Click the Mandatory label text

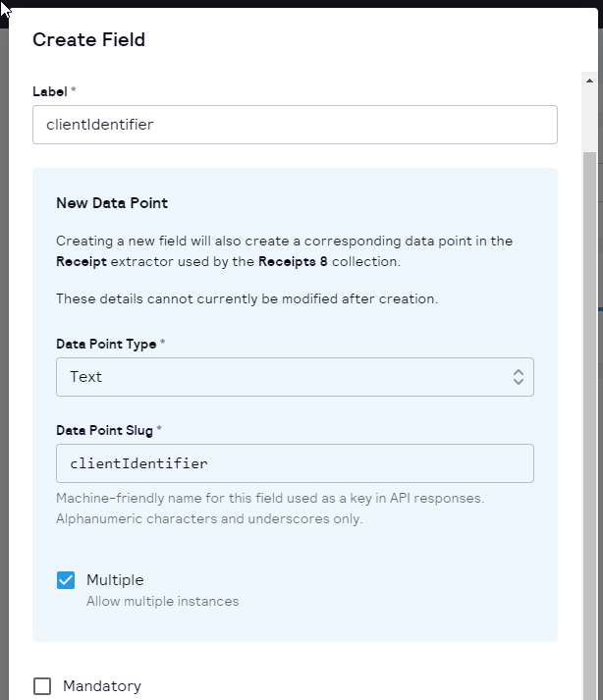coord(102,686)
